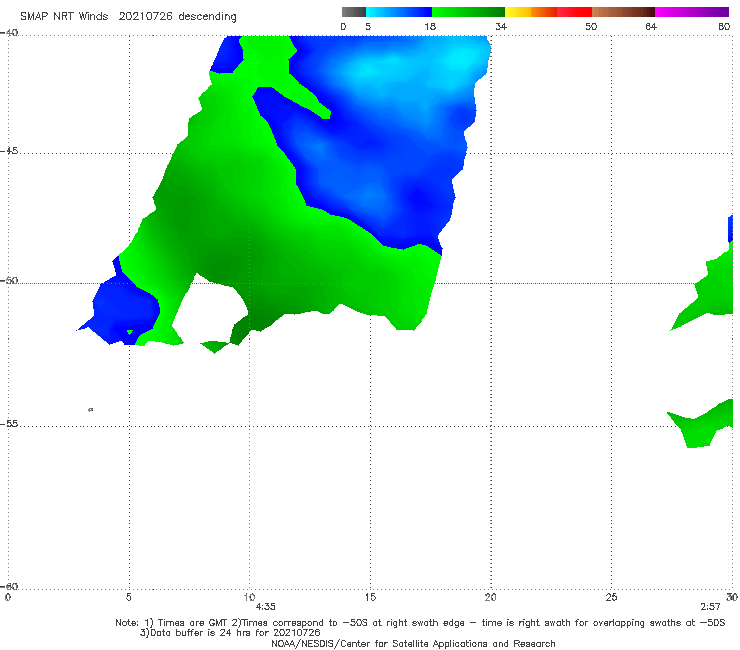Click the note '3)Data buffer is 24 hrs for 20210726'
This screenshot has width=740, height=650.
(230, 633)
